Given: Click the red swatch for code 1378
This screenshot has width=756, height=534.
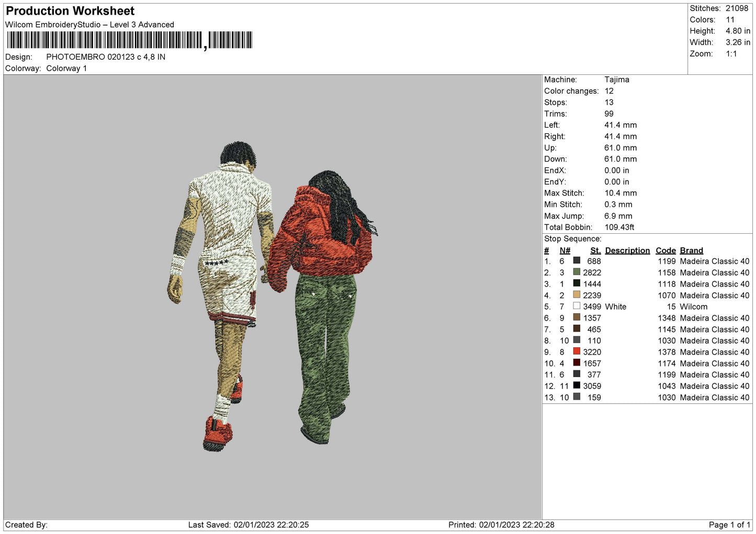Looking at the screenshot, I should (577, 351).
